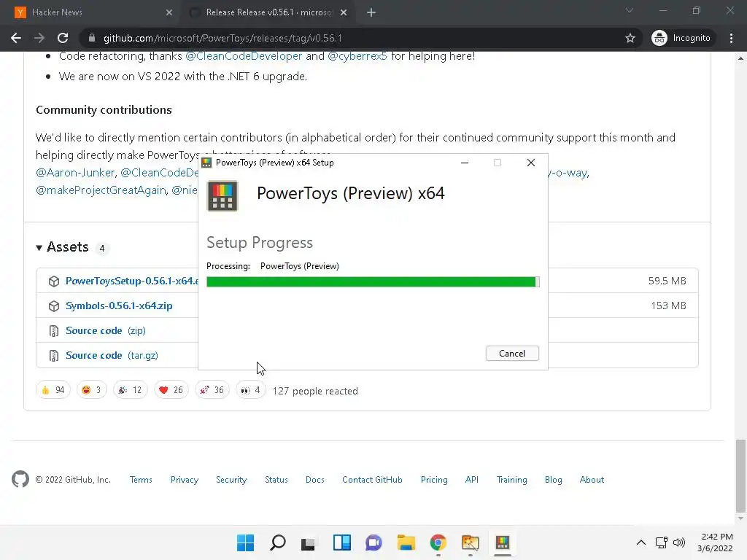Close the Release v0.56.1 tab
This screenshot has width=747, height=560.
344,12
